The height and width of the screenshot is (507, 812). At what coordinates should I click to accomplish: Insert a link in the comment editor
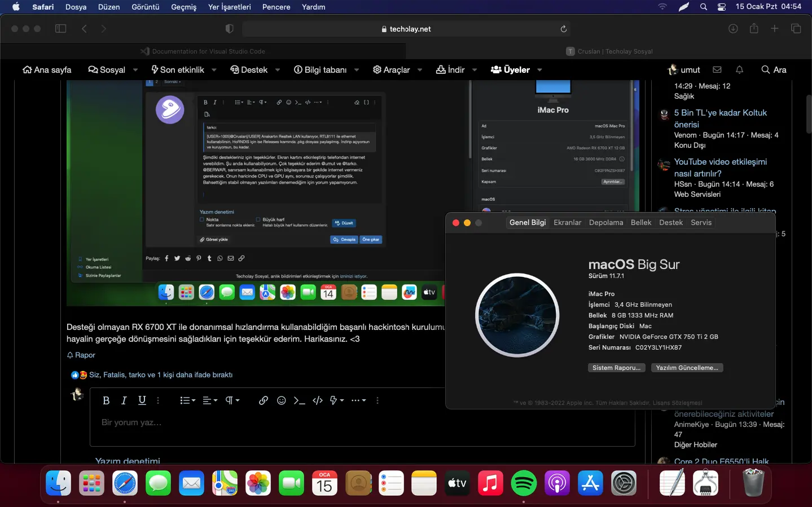tap(264, 400)
